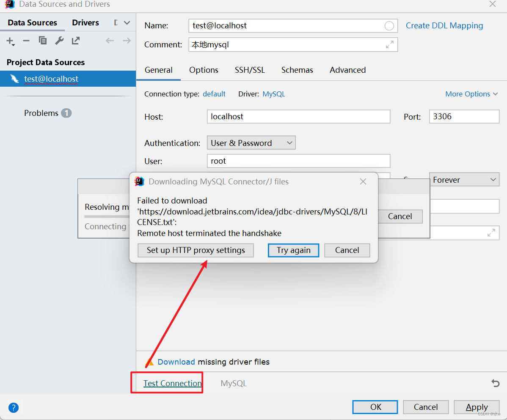Open the Advanced tab
507x420 pixels.
coord(347,70)
